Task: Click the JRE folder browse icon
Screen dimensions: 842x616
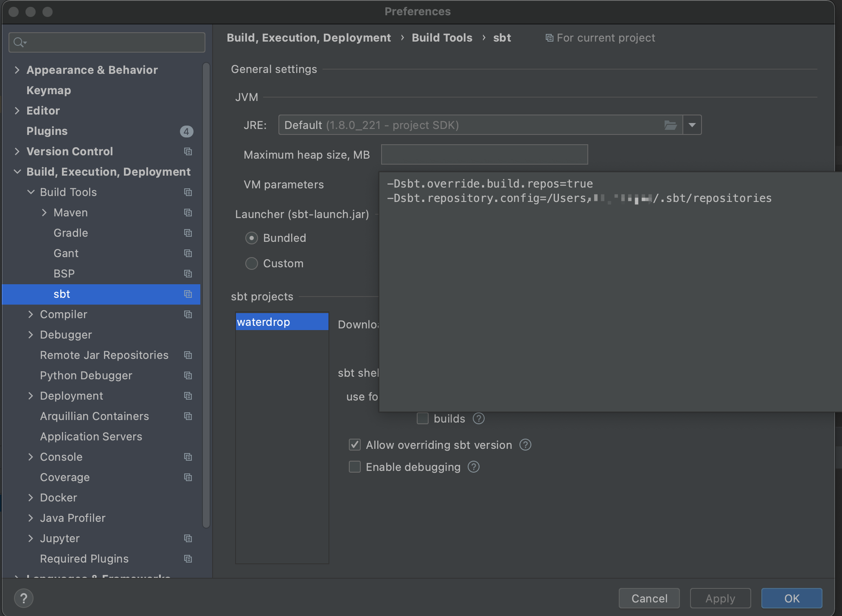Action: pyautogui.click(x=670, y=125)
